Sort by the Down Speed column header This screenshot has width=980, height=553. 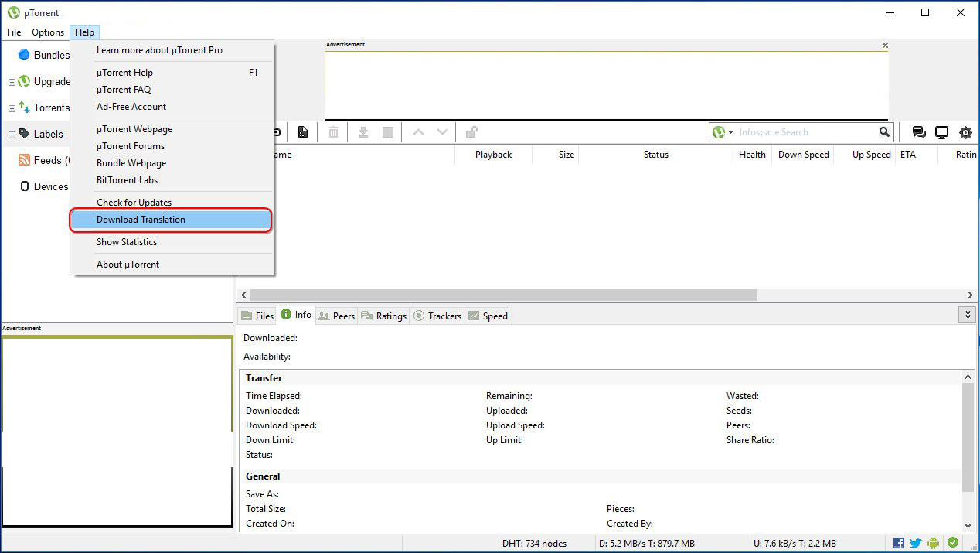pos(803,155)
